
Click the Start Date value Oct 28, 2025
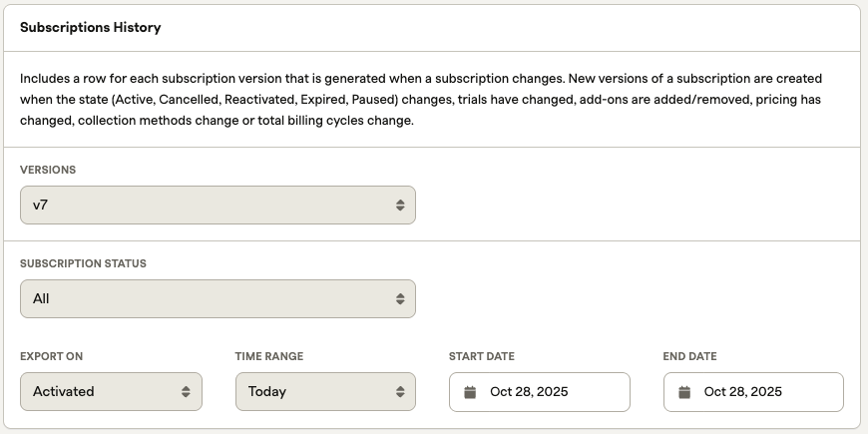coord(529,392)
